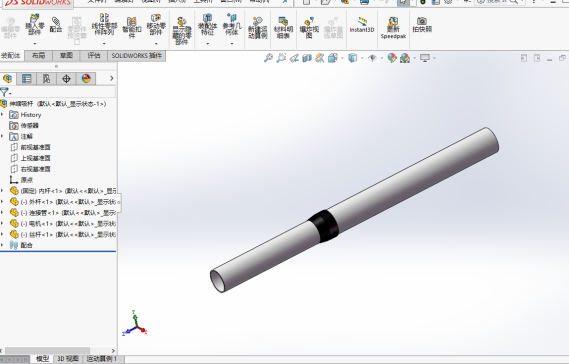Switch to the 草图 (Sketch) ribbon tab
Viewport: 569px width, 364px height.
tap(66, 56)
